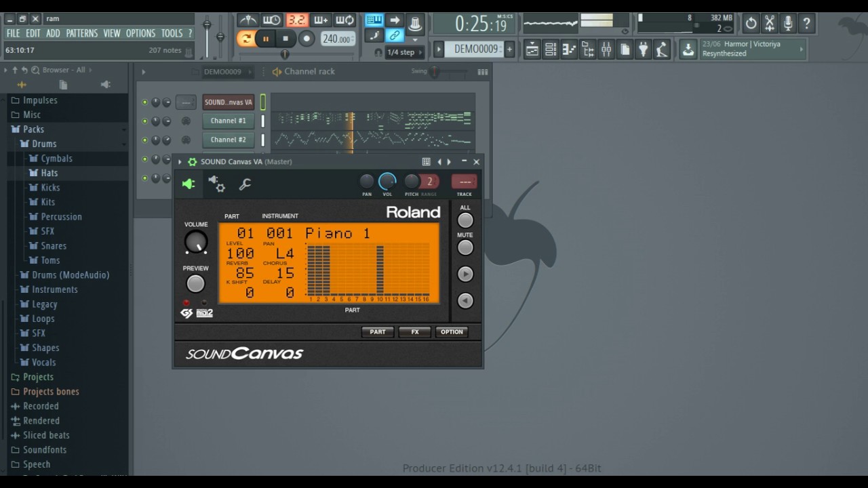Click the scissors audio editor icon
The image size is (868, 488).
pyautogui.click(x=770, y=23)
